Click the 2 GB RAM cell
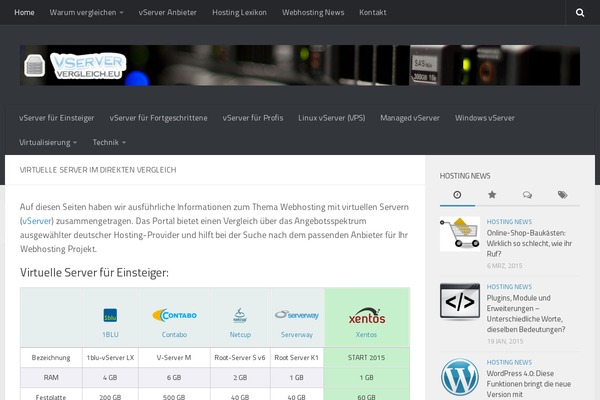Screen dimensions: 600x400 [240, 377]
